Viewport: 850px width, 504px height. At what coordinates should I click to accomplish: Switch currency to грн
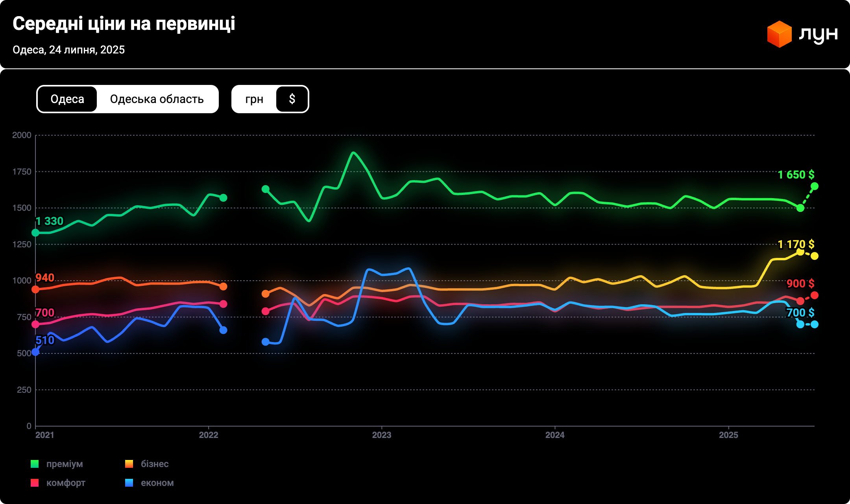254,99
